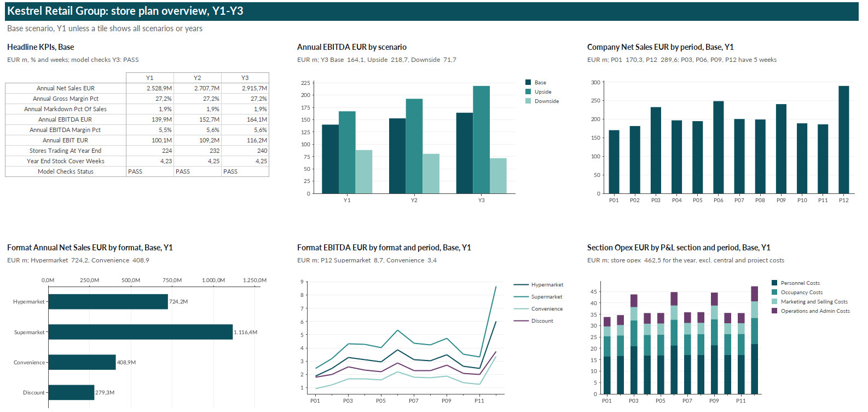Viewport: 868px width, 412px height.
Task: Click the 'Headline KPIs, Base' tile title
Action: (x=40, y=47)
